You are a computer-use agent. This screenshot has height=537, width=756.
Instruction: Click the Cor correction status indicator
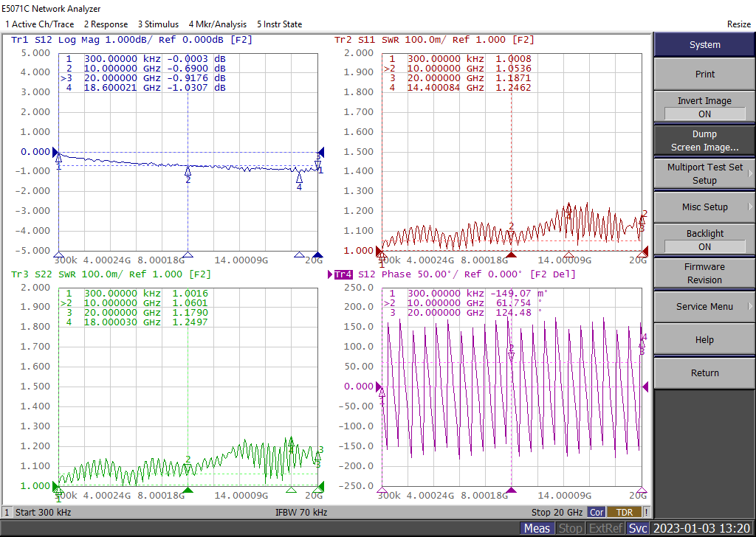click(x=597, y=512)
